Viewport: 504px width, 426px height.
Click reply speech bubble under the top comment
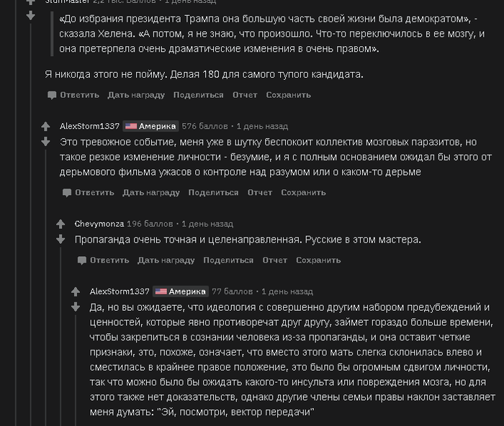click(x=52, y=95)
